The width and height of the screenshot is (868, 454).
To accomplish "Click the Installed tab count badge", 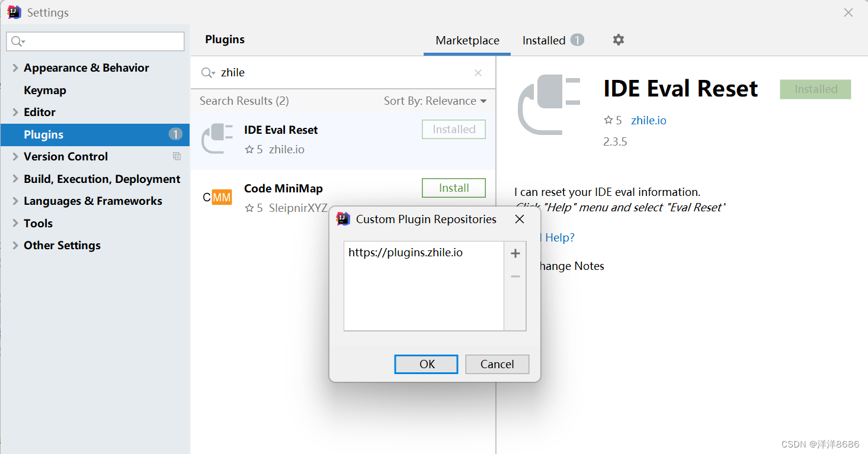I will point(577,40).
